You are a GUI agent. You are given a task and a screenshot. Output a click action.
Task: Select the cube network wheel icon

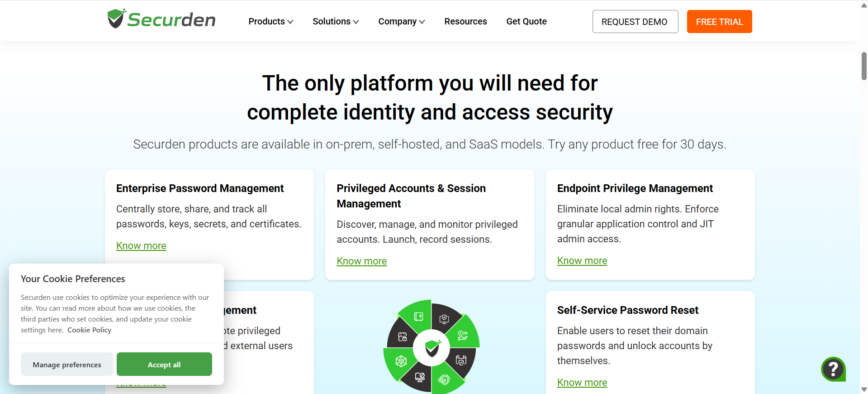coord(401,361)
